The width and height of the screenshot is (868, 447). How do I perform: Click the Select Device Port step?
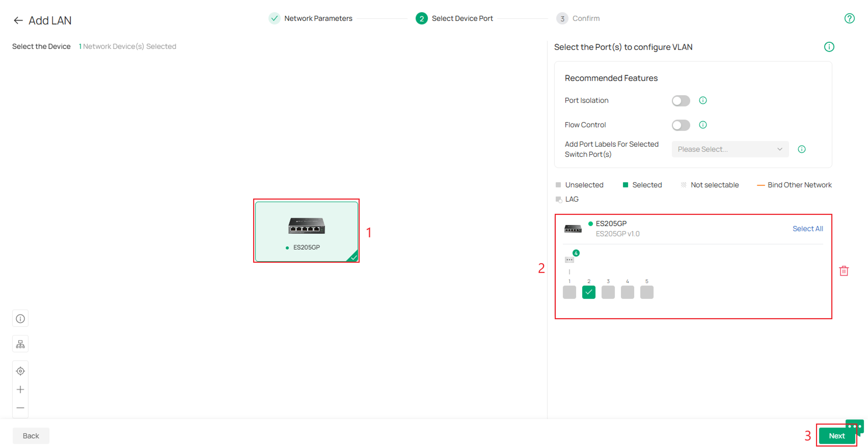454,18
